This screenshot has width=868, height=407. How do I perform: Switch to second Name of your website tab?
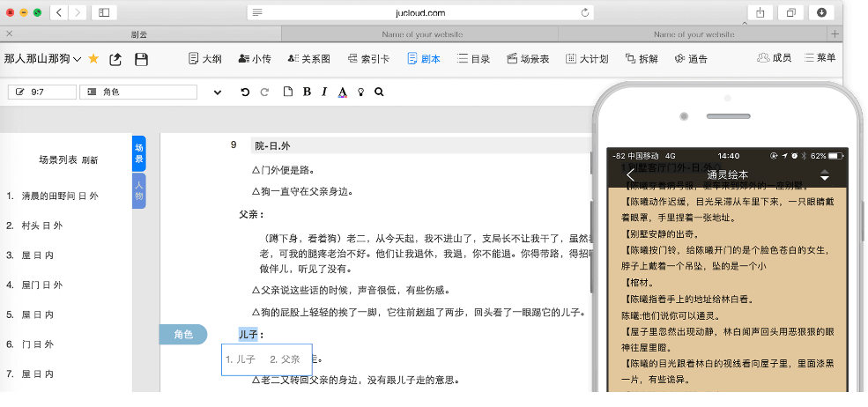(x=694, y=34)
